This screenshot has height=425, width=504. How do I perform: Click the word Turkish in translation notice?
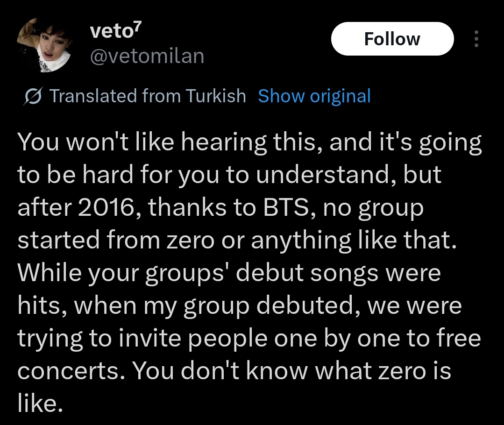216,96
